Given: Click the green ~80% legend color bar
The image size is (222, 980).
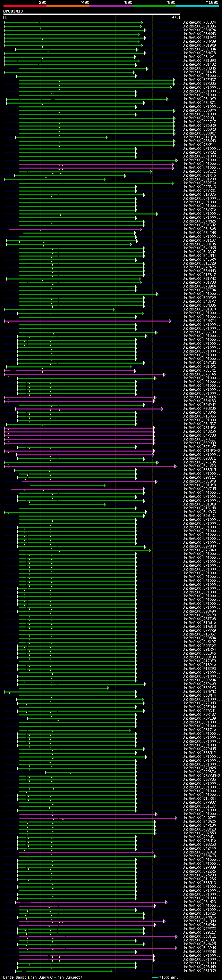Looking at the screenshot, I should coord(154,6).
